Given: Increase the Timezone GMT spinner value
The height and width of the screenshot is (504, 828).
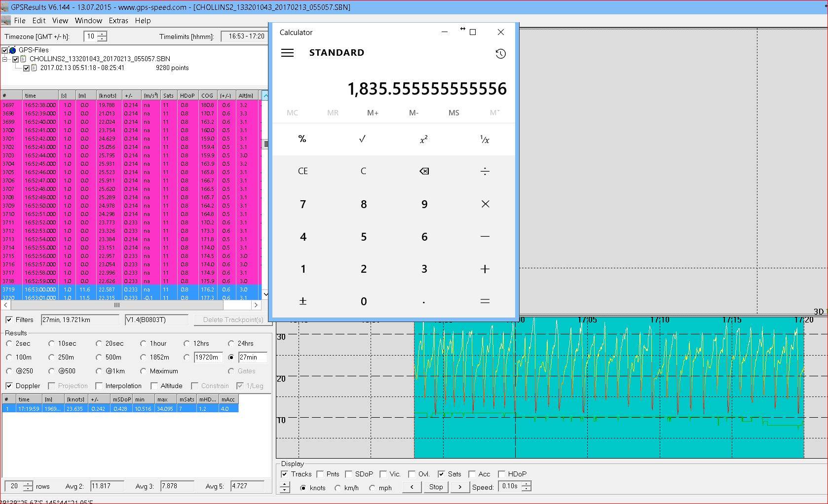Looking at the screenshot, I should [x=102, y=34].
